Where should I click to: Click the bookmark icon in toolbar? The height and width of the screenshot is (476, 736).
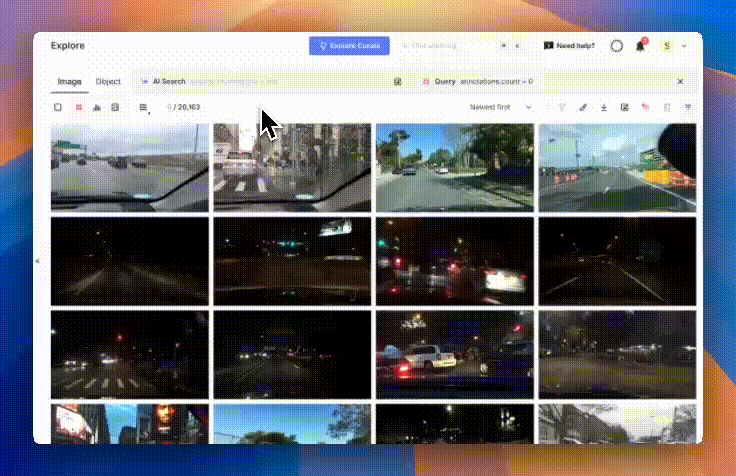coord(667,107)
